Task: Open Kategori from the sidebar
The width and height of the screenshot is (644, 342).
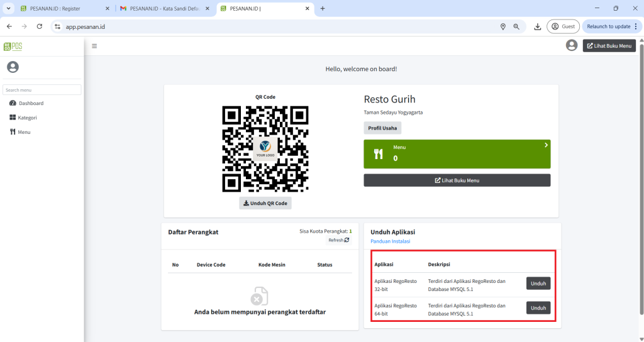Action: (27, 118)
